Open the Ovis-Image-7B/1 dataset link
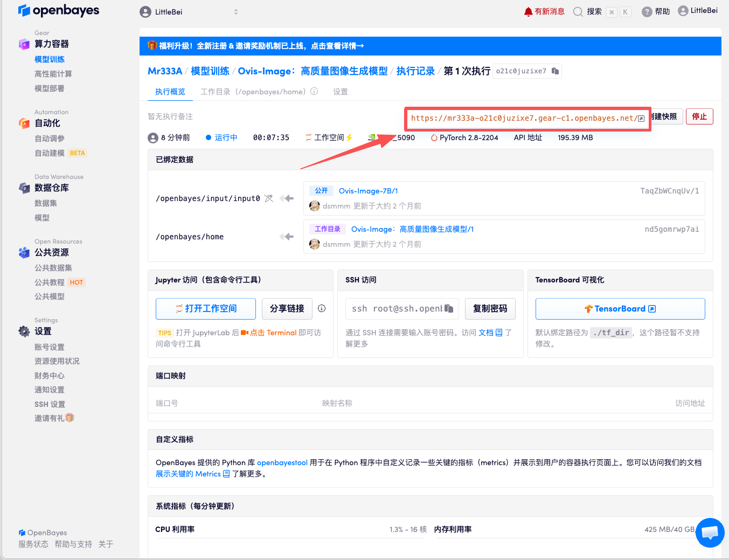Screen dimensions: 729x560 (x=369, y=191)
